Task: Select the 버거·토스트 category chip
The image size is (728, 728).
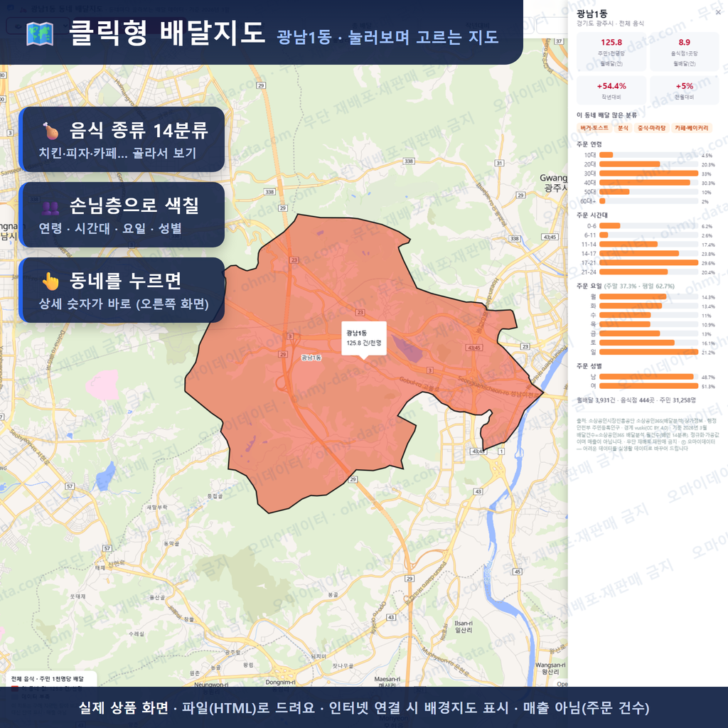Action: point(594,128)
